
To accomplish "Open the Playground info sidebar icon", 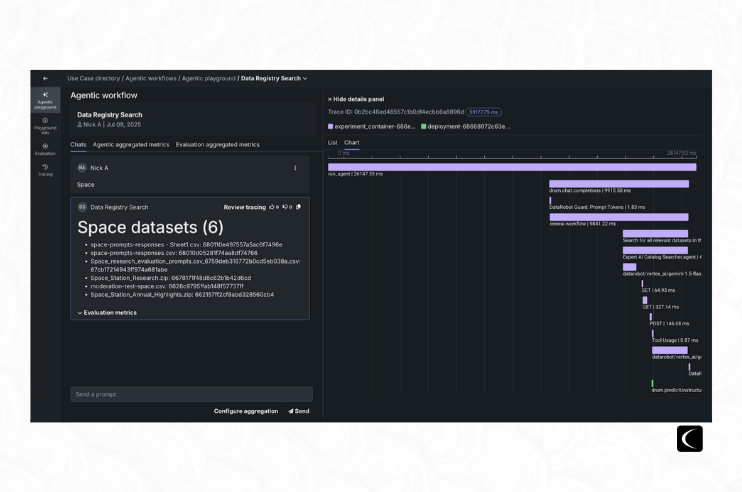I will [x=45, y=124].
